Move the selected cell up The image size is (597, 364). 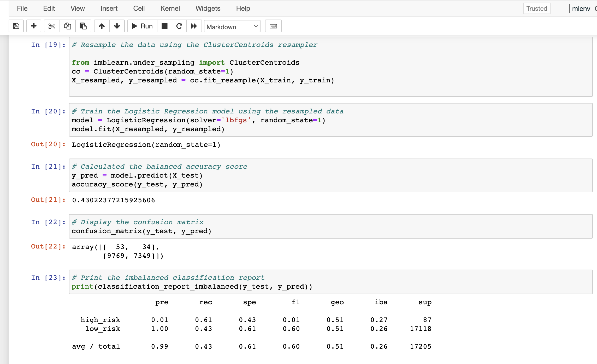[102, 26]
